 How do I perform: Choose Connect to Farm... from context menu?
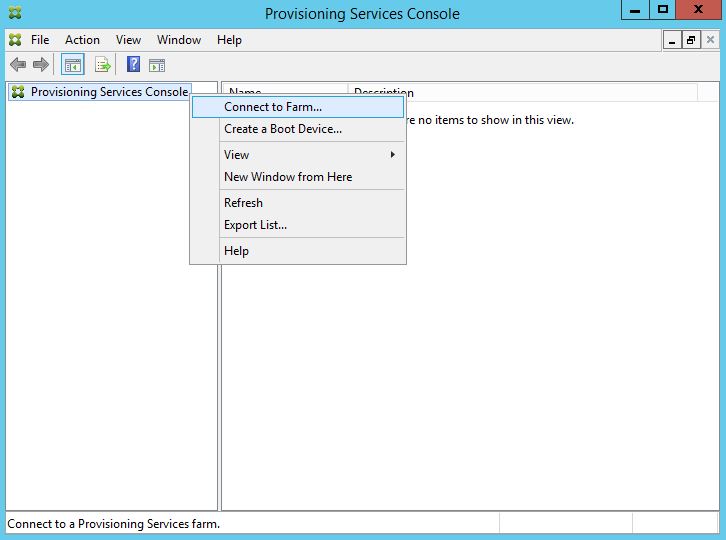(x=298, y=107)
